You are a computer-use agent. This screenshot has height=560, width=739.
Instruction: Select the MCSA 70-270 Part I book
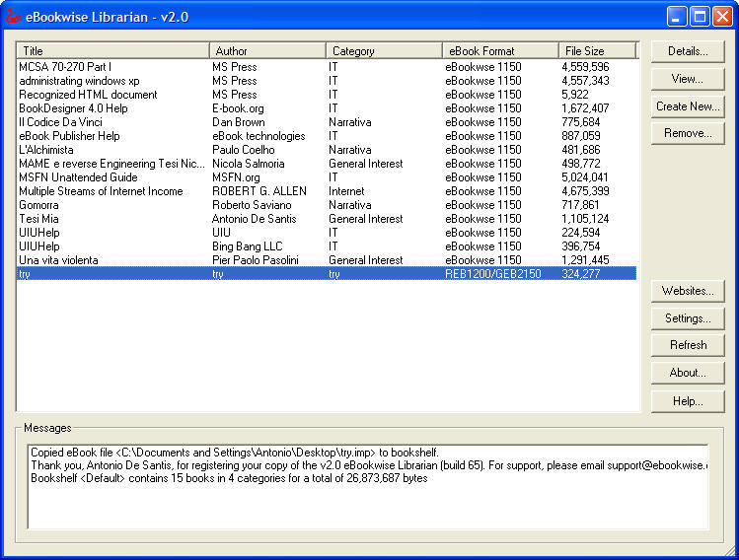click(x=65, y=67)
